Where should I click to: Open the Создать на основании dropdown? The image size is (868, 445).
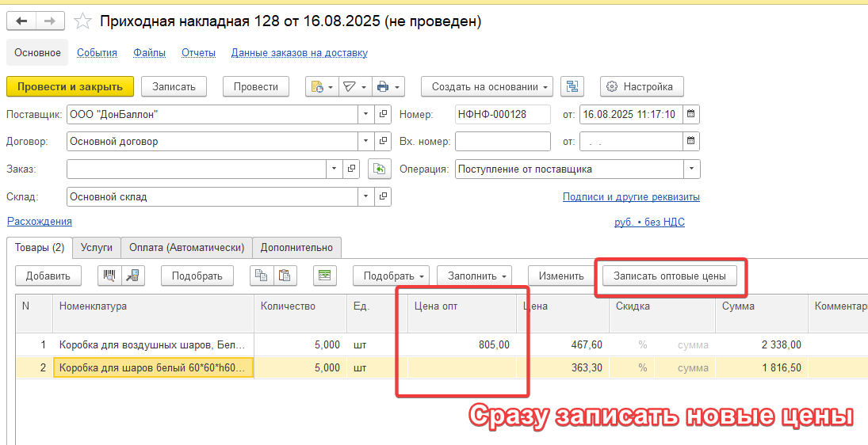click(x=487, y=87)
